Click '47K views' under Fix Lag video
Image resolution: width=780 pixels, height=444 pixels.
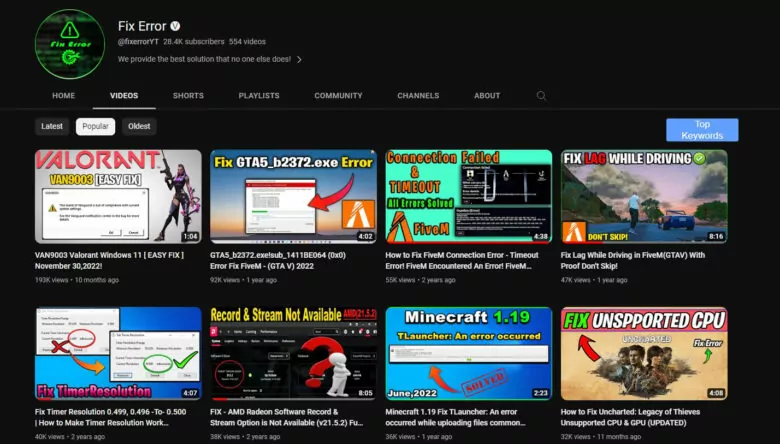pos(576,280)
